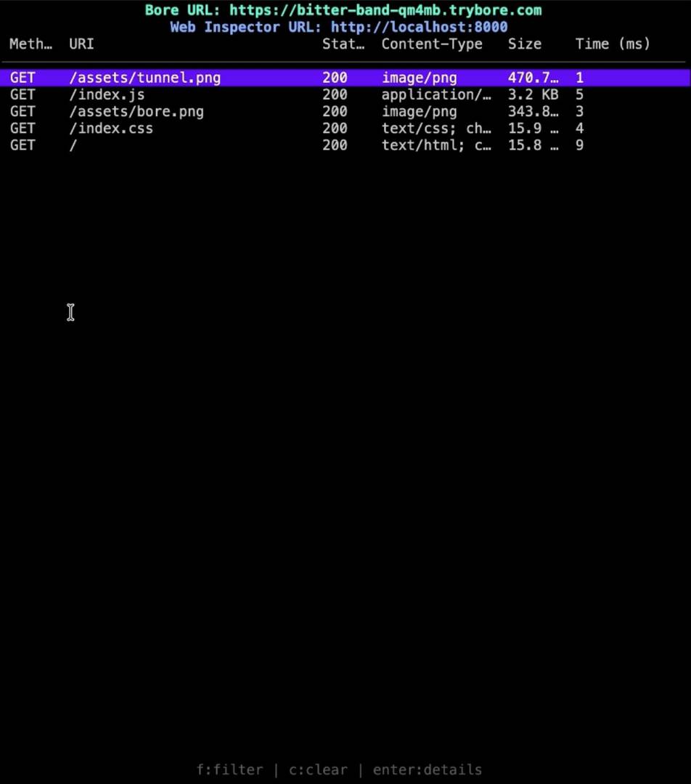Viewport: 691px width, 784px height.
Task: Open the Web Inspector URL localhost:8000
Action: coord(419,27)
